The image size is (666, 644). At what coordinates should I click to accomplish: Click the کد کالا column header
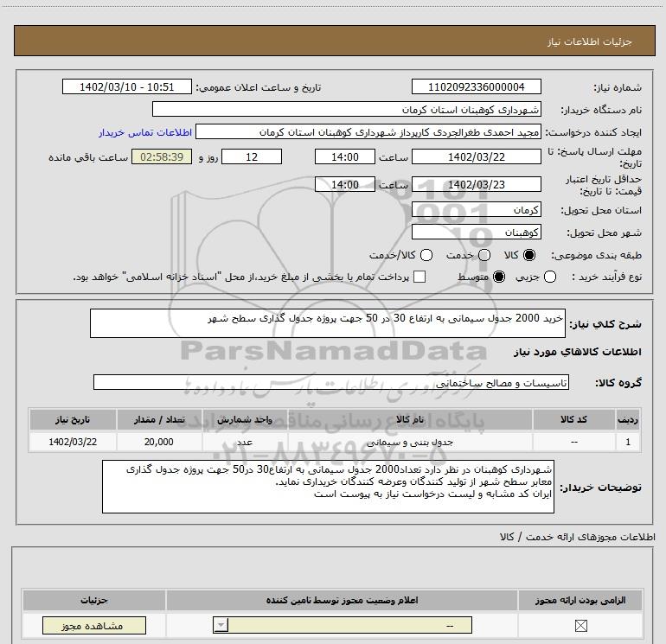[x=573, y=419]
